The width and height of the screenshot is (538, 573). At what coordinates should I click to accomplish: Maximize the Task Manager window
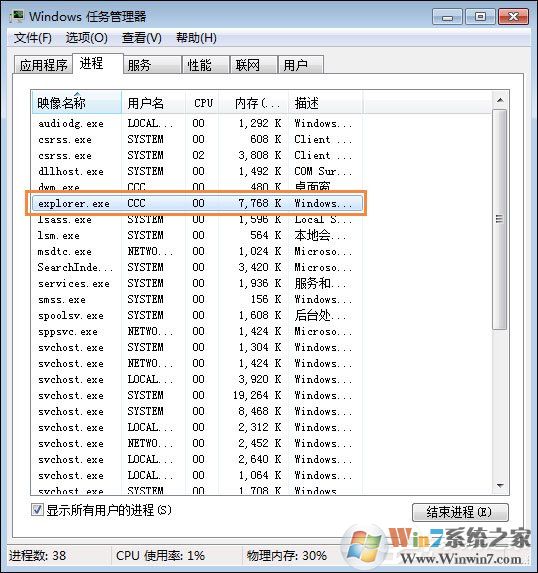[x=480, y=17]
